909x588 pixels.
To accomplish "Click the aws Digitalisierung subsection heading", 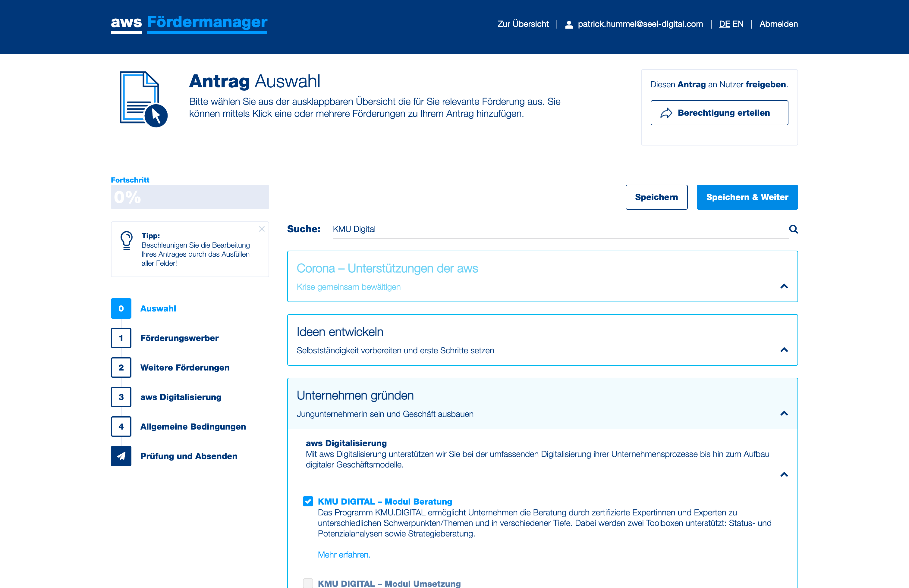I will (346, 443).
